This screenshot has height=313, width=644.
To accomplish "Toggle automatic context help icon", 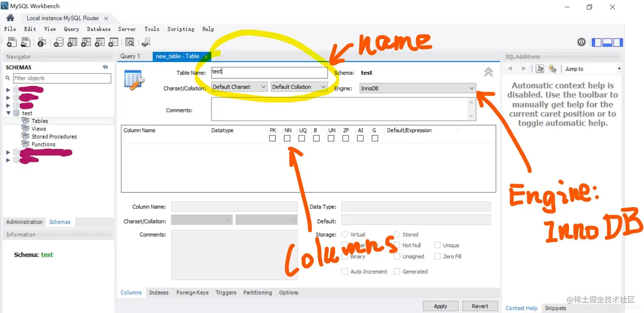I will pos(552,68).
